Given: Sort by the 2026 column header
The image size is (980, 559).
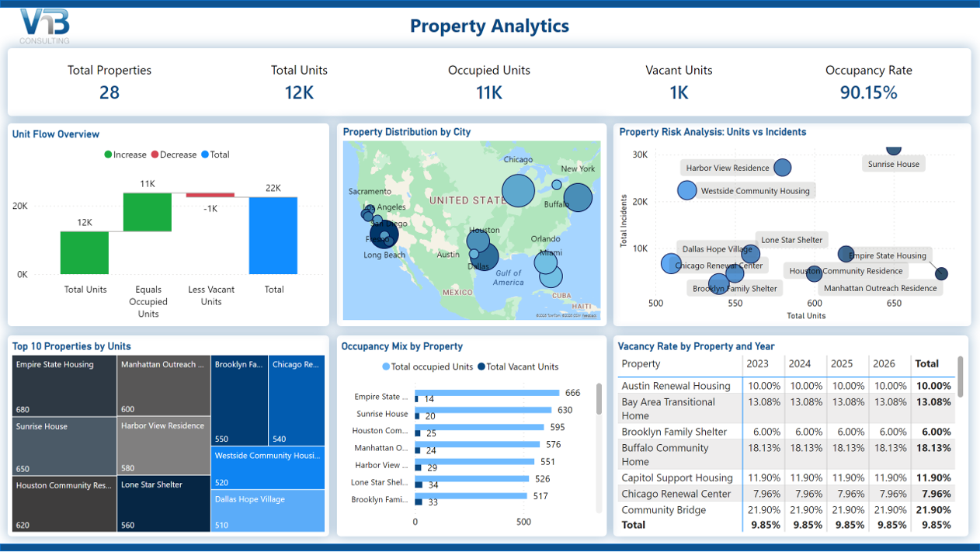Looking at the screenshot, I should (884, 363).
